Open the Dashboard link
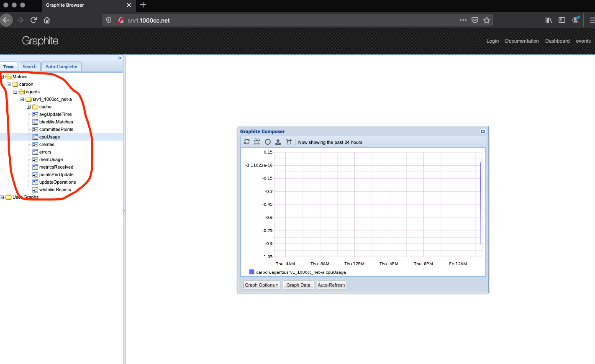The width and height of the screenshot is (595, 364). 557,41
